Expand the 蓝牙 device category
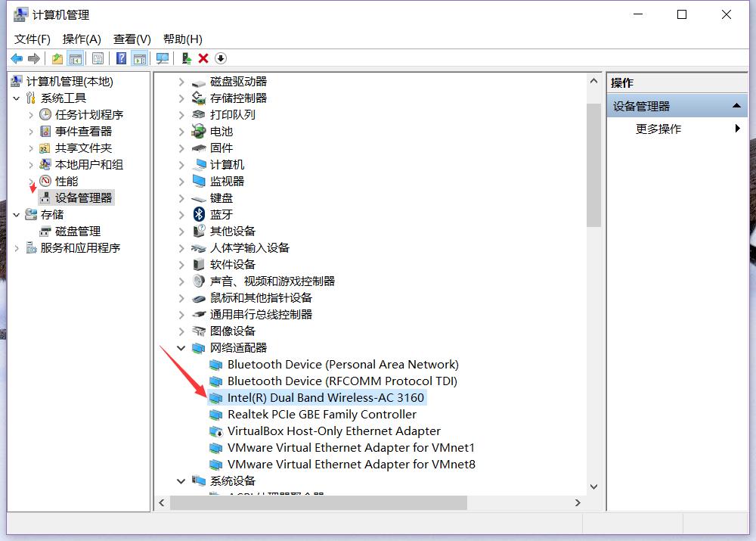 181,214
